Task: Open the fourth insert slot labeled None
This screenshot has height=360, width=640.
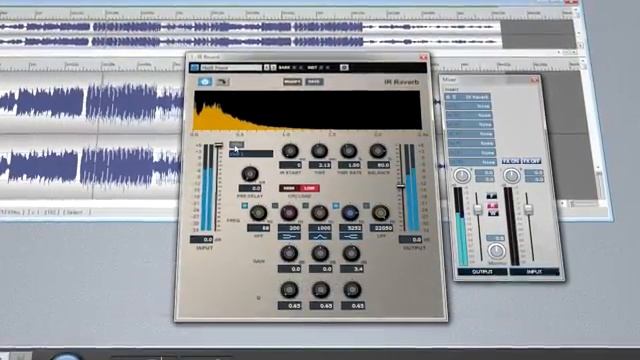Action: click(470, 124)
